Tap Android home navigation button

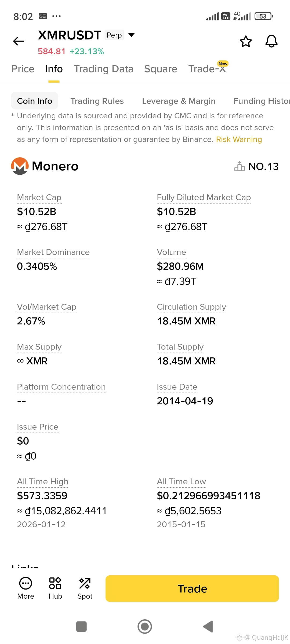pos(145,627)
